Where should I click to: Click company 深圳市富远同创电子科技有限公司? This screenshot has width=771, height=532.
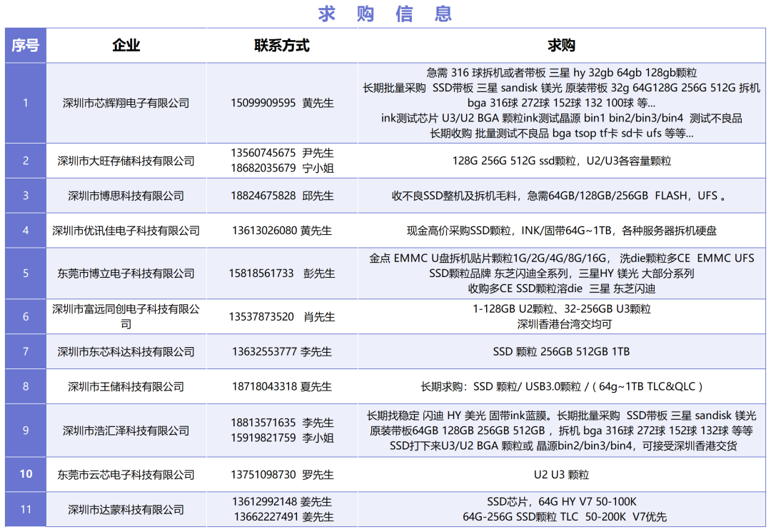(x=126, y=316)
